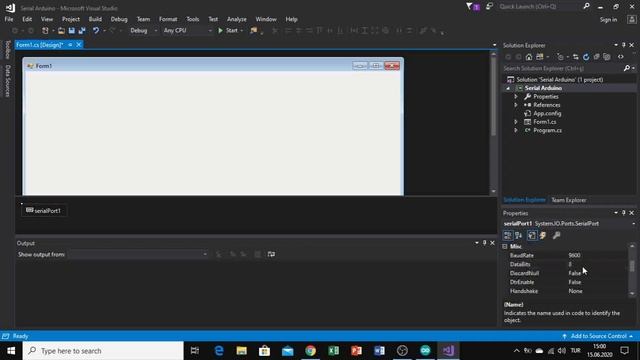Viewport: 640px width, 360px height.
Task: Click the Find in Files toolbar icon
Action: pyautogui.click(x=253, y=31)
